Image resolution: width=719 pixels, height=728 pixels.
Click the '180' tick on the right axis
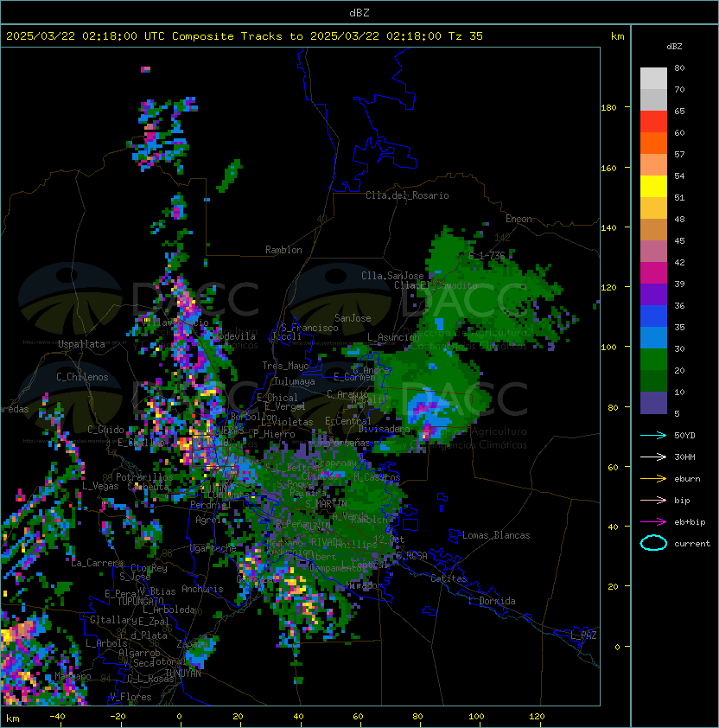tap(608, 107)
